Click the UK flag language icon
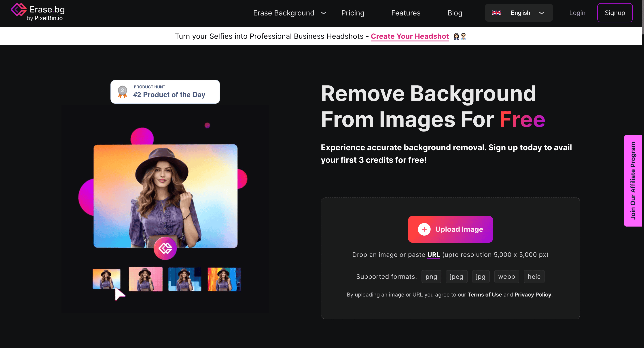 (496, 13)
